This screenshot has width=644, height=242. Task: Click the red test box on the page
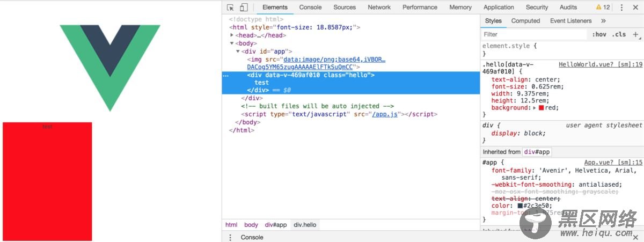click(47, 181)
